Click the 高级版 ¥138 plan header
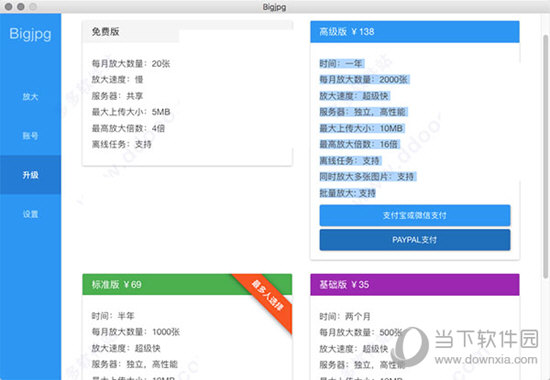This screenshot has width=550, height=380. [415, 32]
